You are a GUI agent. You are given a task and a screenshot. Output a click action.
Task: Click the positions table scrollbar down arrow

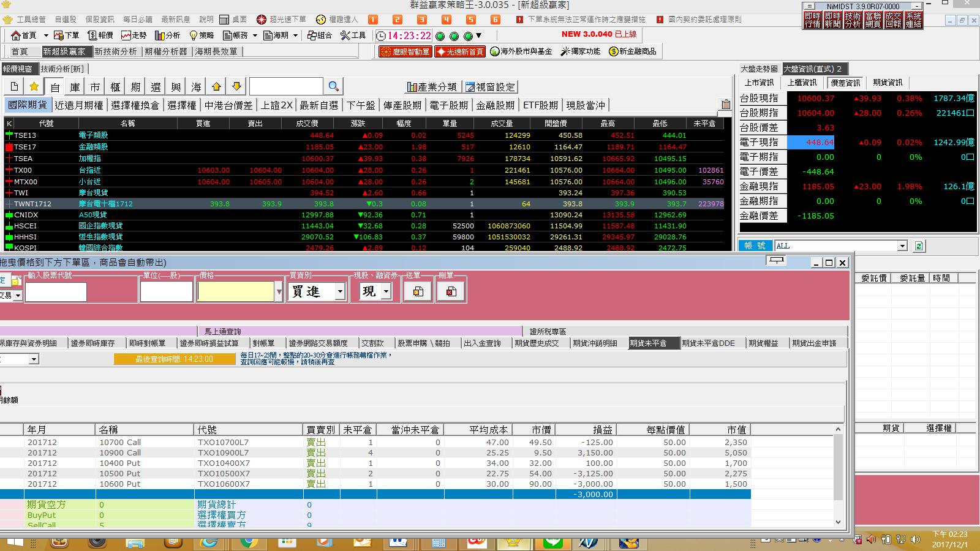tap(838, 522)
